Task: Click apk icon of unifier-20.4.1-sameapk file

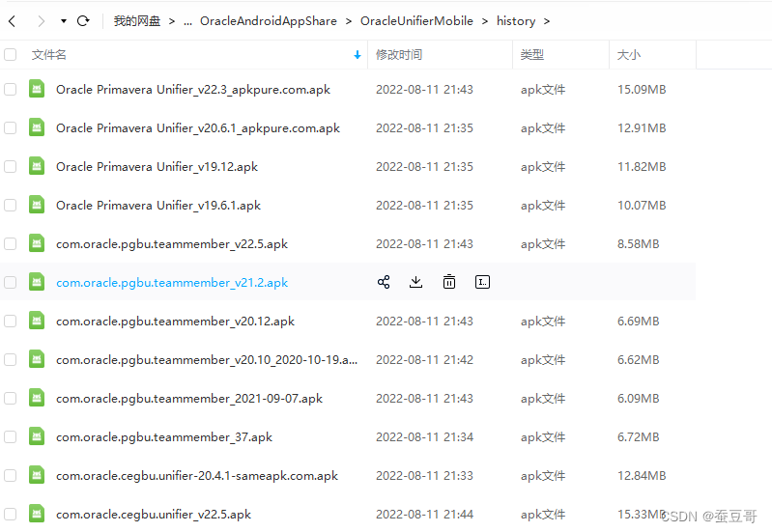Action: point(37,475)
